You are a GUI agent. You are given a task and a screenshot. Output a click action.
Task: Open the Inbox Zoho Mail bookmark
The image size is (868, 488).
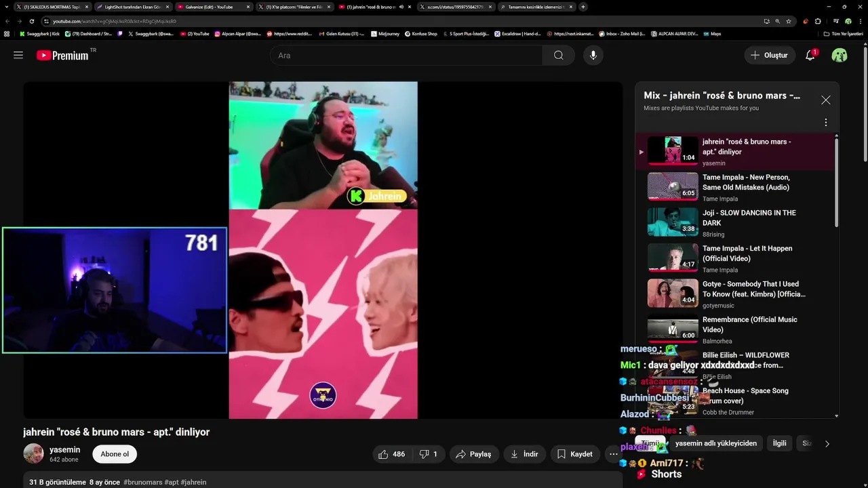(622, 33)
